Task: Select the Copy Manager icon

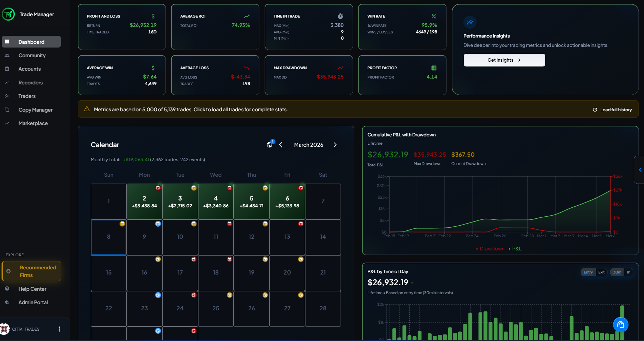Action: click(x=7, y=110)
